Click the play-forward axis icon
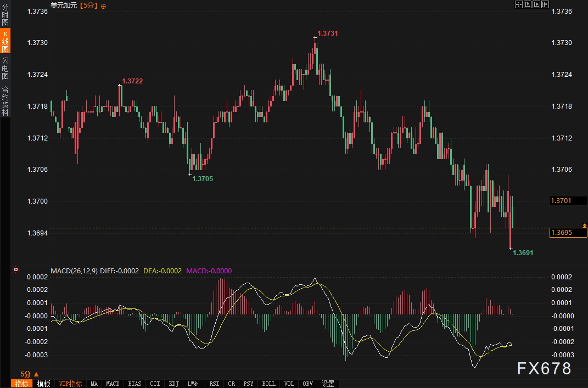This screenshot has height=388, width=588. pos(536,4)
